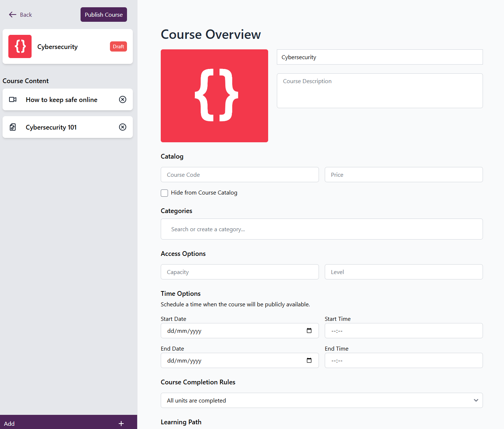Image resolution: width=504 pixels, height=429 pixels.
Task: Enable Hide from Course Catalog checkbox
Action: coord(164,193)
